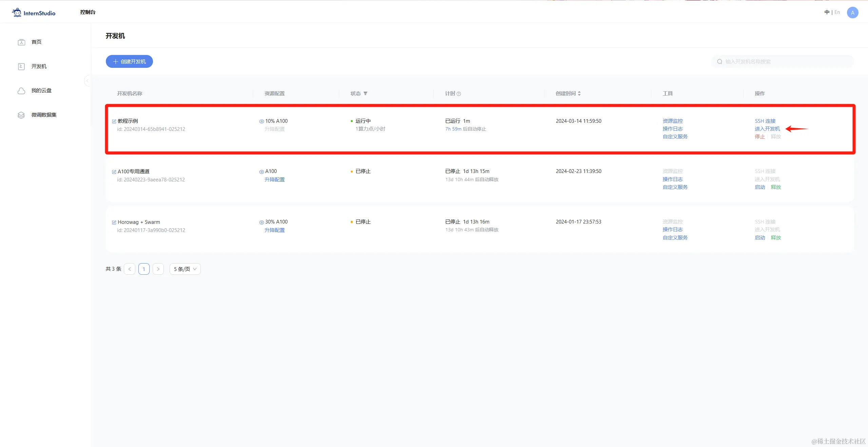Sort by 创建时间 column arrows
The width and height of the screenshot is (868, 447).
579,94
